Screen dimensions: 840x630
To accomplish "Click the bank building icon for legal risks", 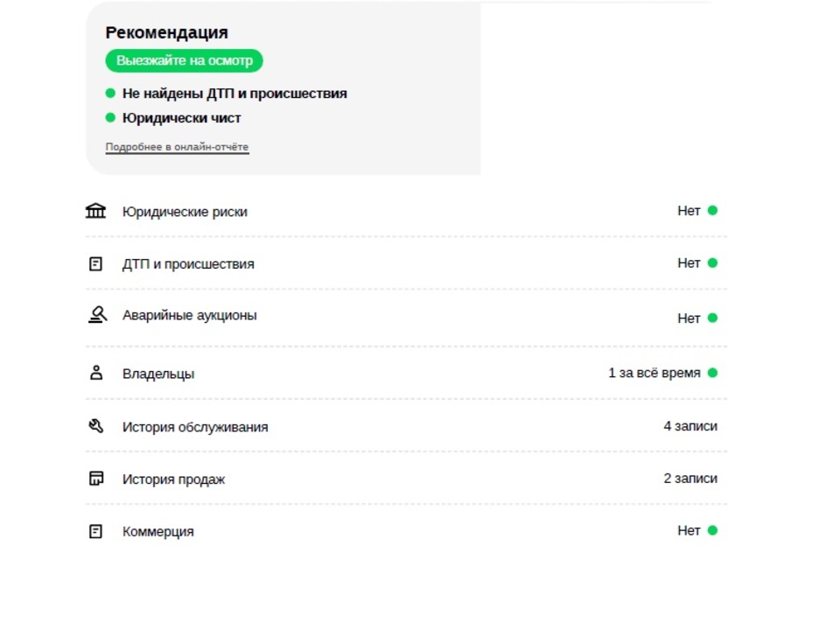I will 96,211.
